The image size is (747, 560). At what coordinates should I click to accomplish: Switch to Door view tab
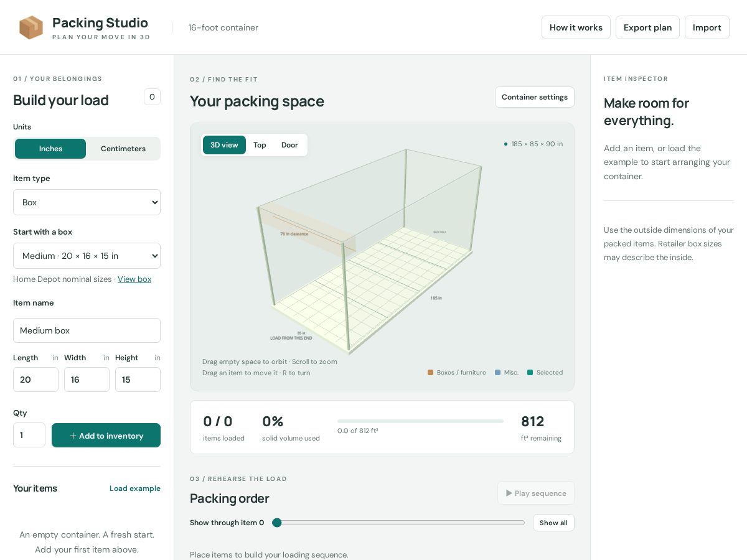point(289,145)
